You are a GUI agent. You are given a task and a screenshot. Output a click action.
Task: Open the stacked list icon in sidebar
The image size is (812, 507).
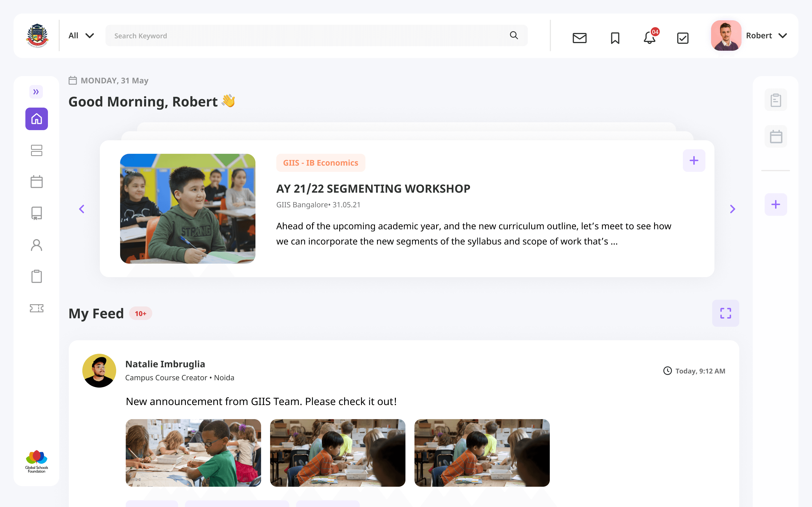[x=37, y=150]
